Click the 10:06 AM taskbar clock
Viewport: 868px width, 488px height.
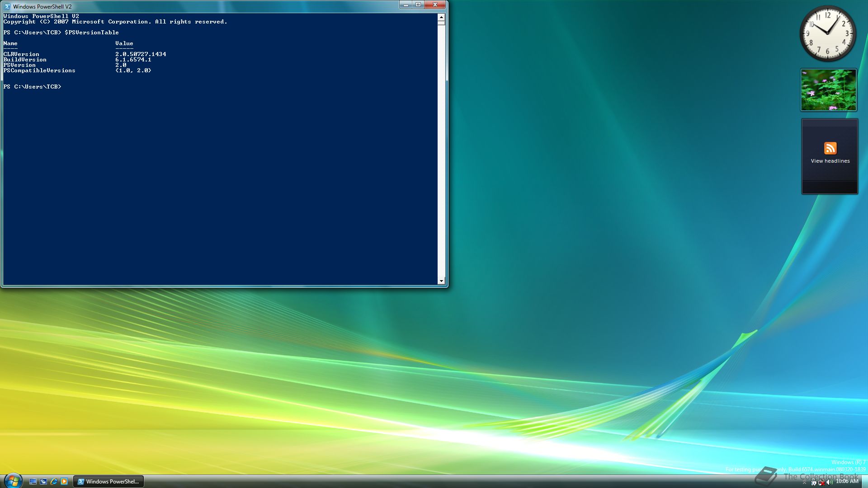coord(847,481)
